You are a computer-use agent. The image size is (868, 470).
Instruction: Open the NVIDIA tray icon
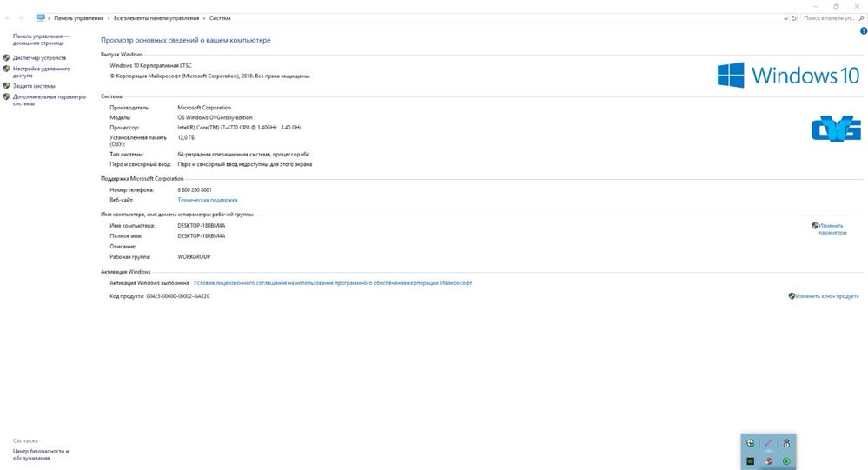[750, 461]
